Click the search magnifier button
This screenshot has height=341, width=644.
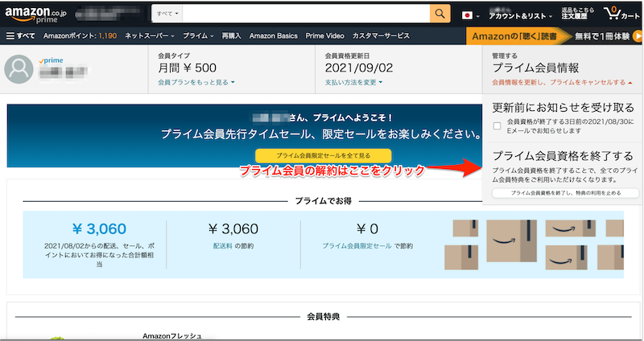[x=440, y=14]
